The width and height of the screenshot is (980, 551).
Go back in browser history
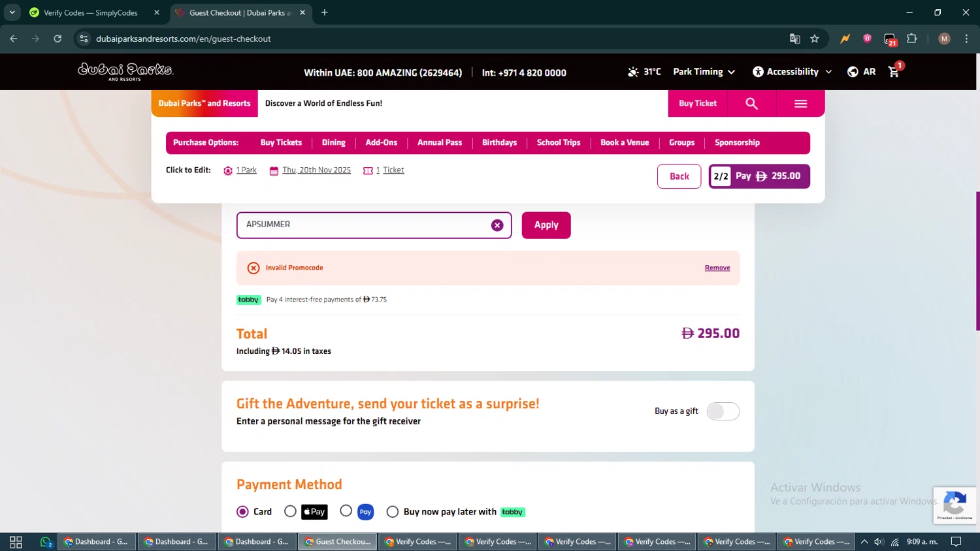click(x=14, y=39)
